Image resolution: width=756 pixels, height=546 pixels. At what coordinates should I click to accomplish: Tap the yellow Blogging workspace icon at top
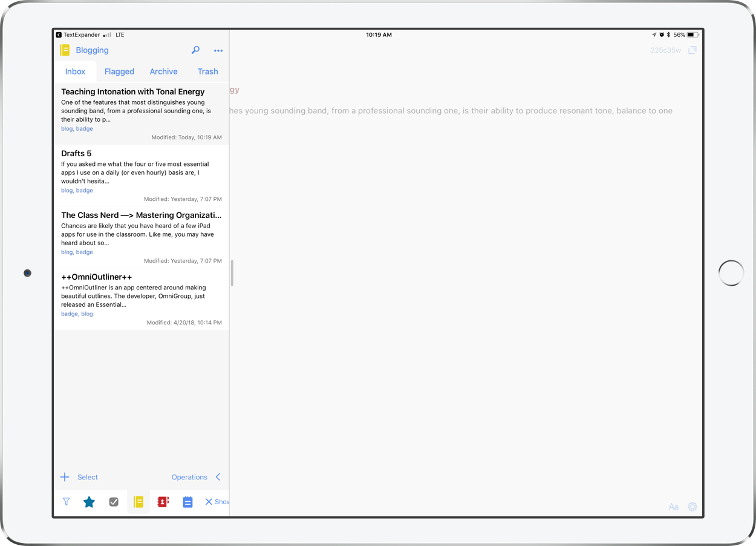click(x=65, y=50)
